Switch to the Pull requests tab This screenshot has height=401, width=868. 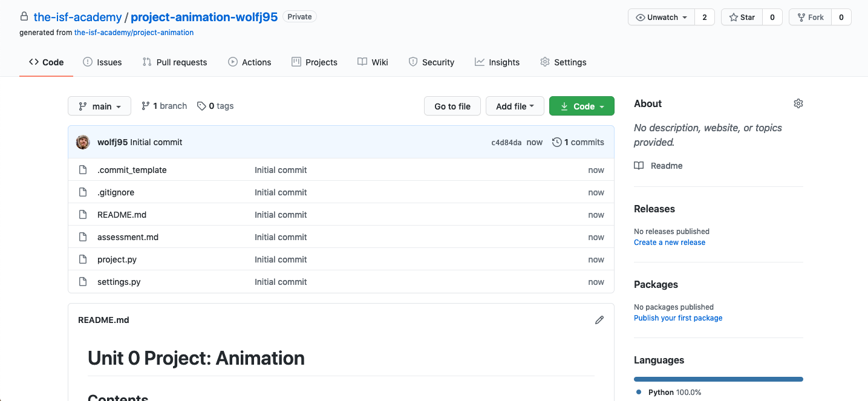pyautogui.click(x=175, y=62)
